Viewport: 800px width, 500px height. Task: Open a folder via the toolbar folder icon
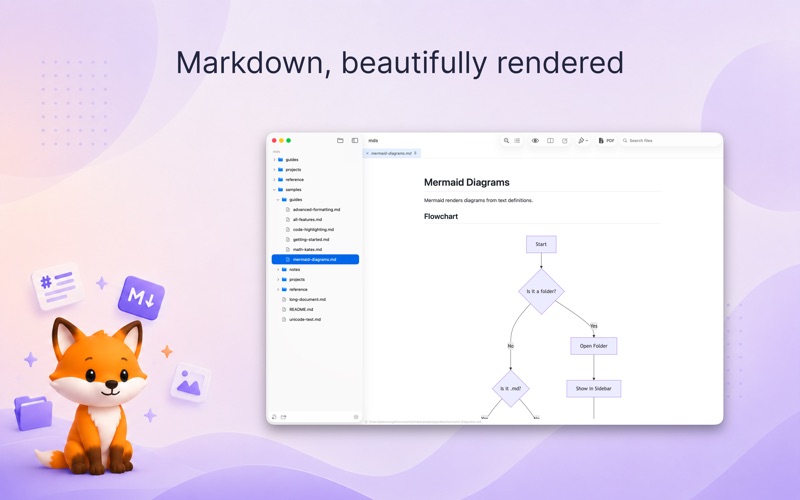[x=340, y=140]
